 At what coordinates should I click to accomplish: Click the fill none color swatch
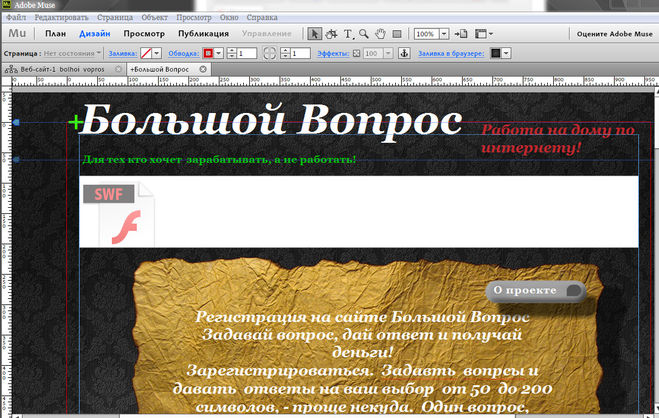(146, 53)
